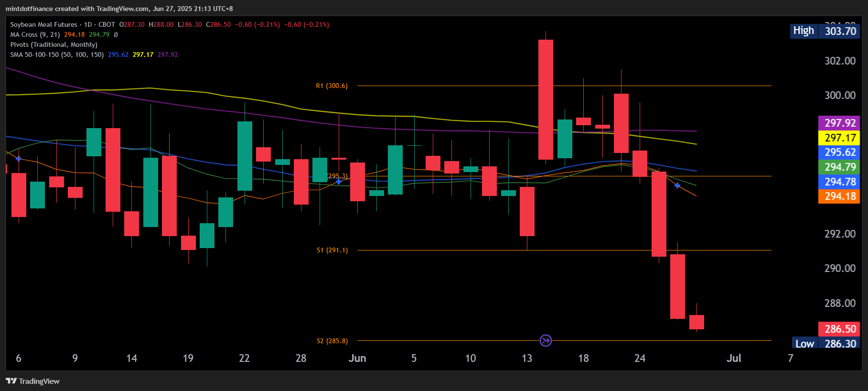Click the 292.00 price scale tick
Screen dimensions: 868x391
(840, 234)
